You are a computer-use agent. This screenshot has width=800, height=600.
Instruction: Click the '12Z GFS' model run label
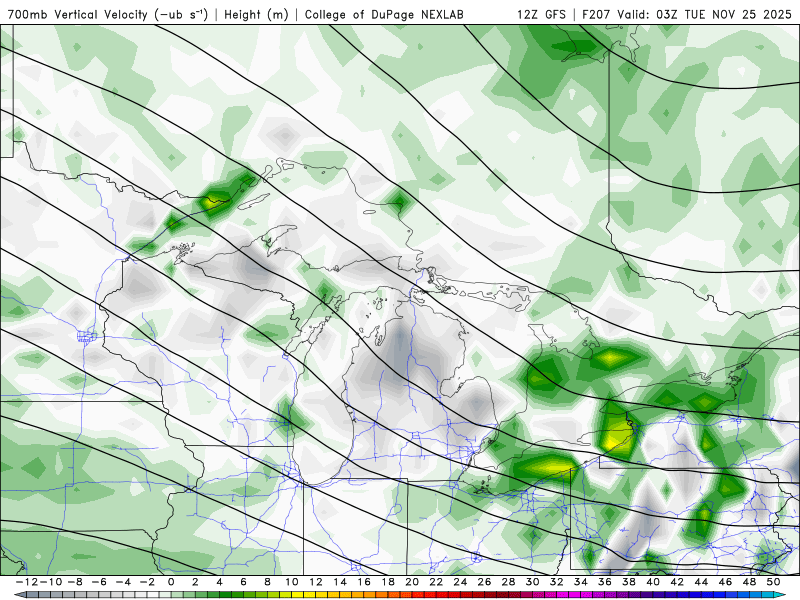pos(541,14)
